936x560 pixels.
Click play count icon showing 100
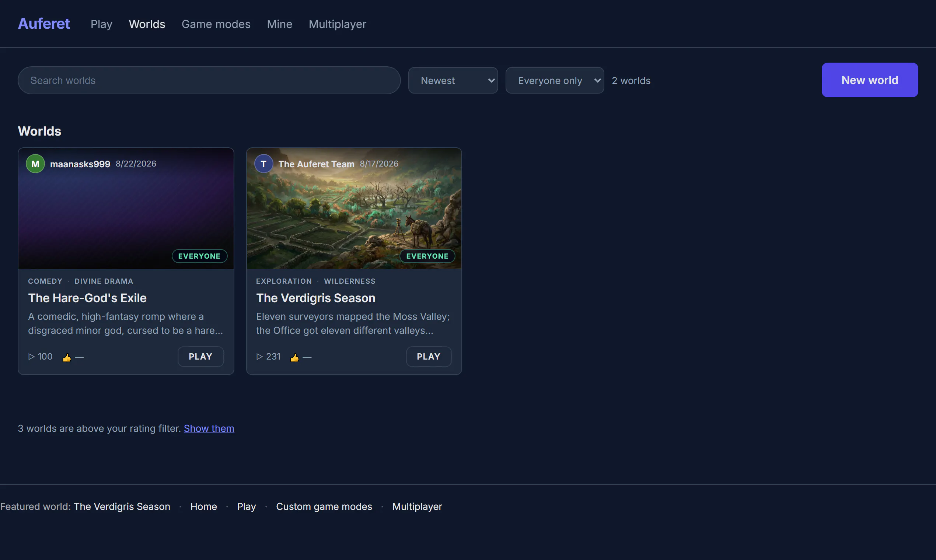(31, 357)
